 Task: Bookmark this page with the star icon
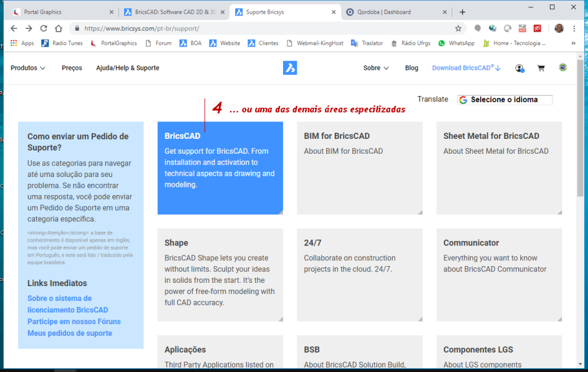458,28
